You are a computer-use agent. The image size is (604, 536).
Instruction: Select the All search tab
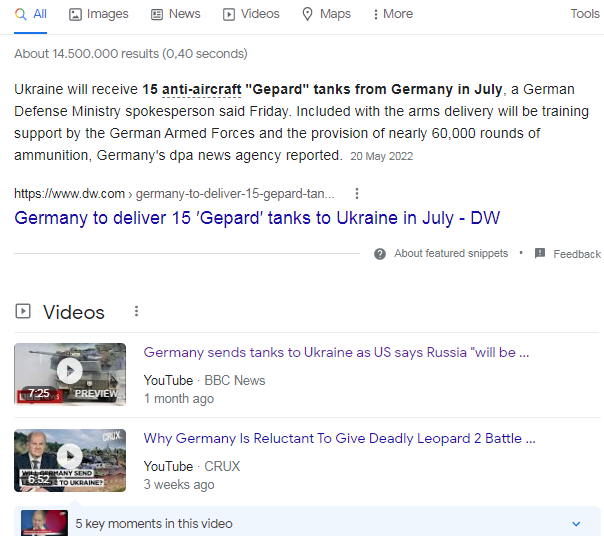coord(30,14)
